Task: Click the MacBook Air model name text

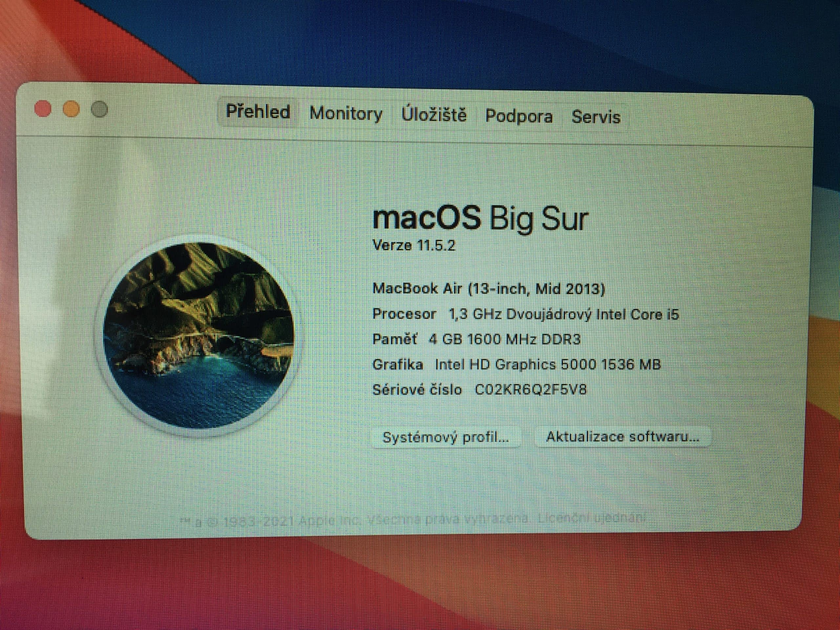Action: (488, 289)
